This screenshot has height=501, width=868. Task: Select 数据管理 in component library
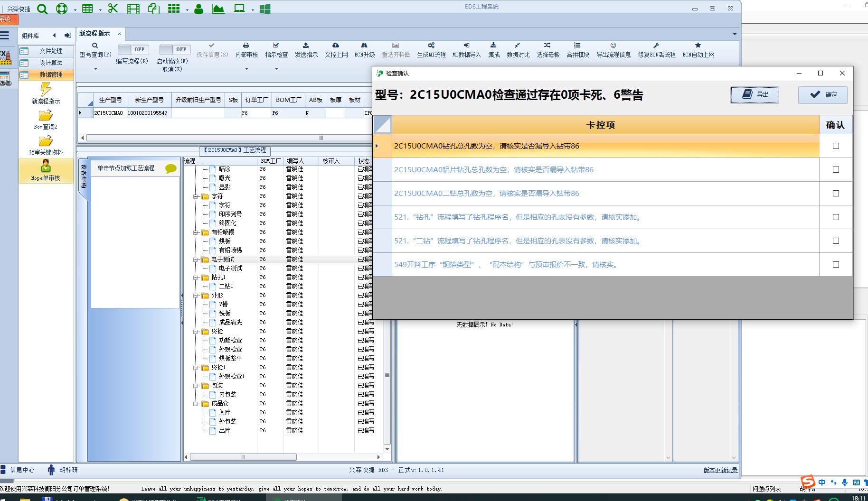[46, 74]
